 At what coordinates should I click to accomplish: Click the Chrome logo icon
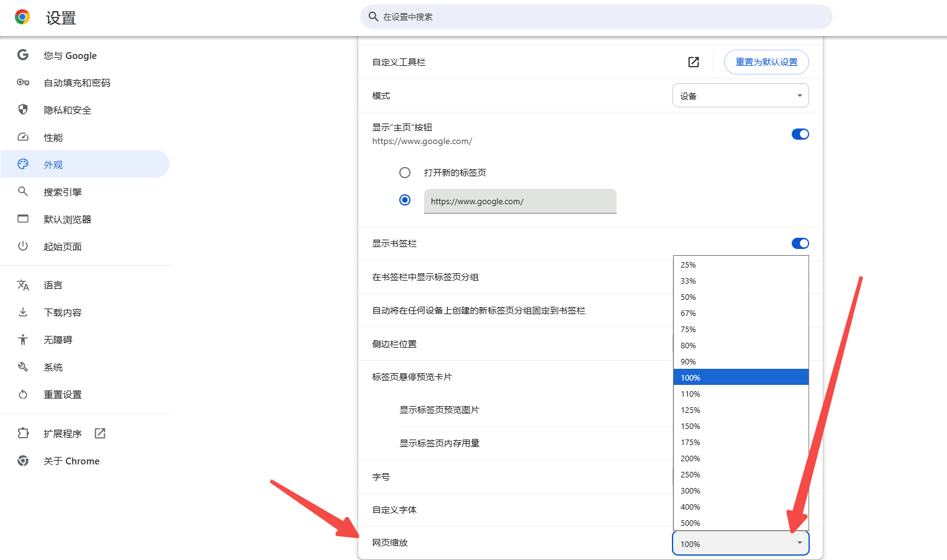point(22,17)
